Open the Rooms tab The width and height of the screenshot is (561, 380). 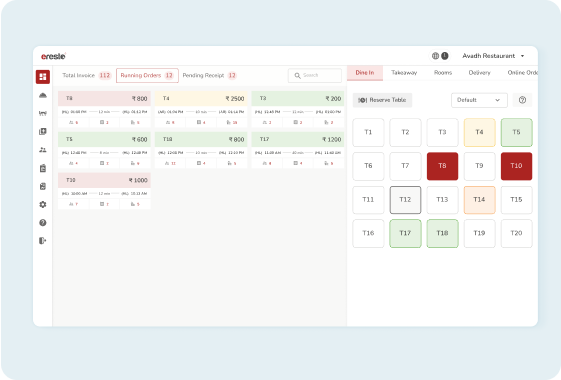(x=443, y=73)
